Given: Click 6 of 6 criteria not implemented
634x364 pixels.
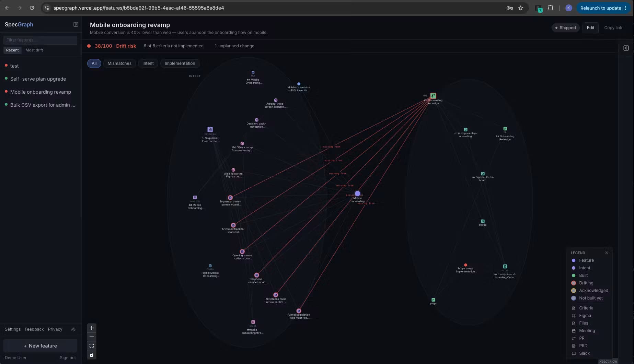Looking at the screenshot, I should pyautogui.click(x=173, y=46).
